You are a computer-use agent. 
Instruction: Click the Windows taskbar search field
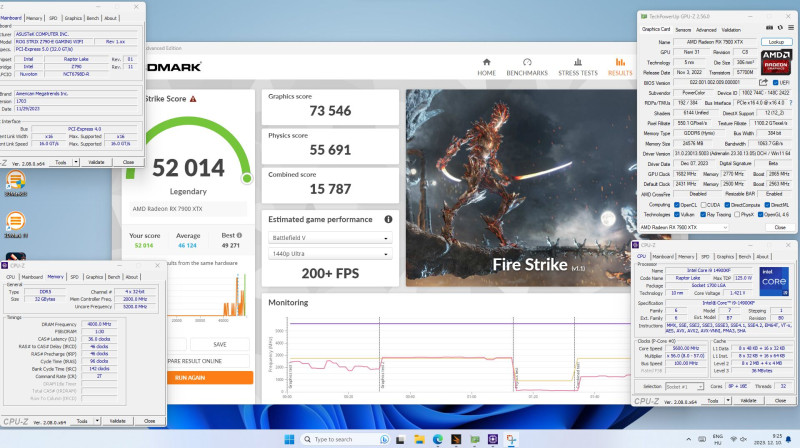(345, 439)
